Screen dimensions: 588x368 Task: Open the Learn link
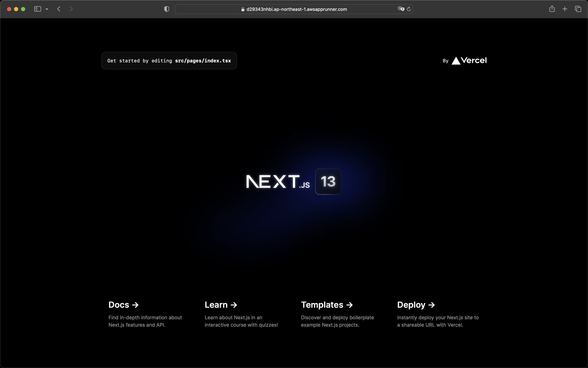pos(220,305)
